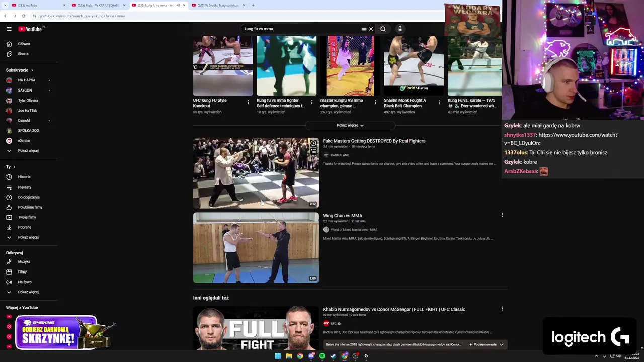This screenshot has width=644, height=362.
Task: Add Fake Masters video to watch later
Action: [x=313, y=143]
